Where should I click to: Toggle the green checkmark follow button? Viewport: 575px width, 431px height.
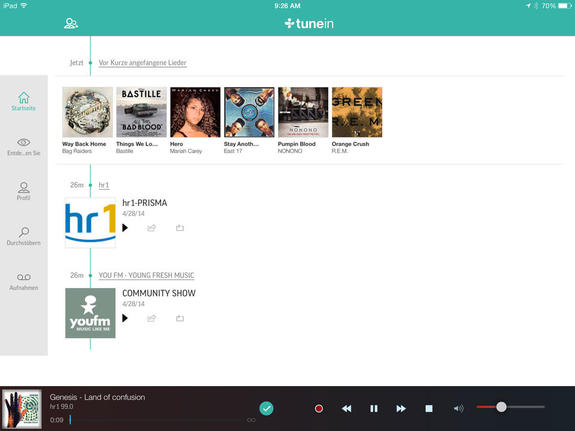point(266,408)
